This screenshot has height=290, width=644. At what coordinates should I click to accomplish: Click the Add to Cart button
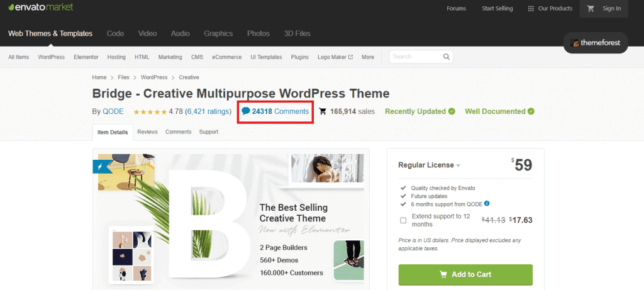tap(465, 274)
